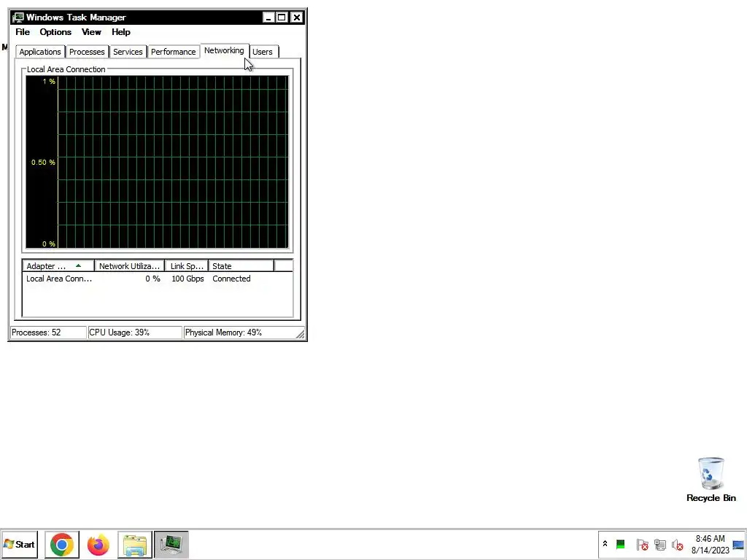Open Google Chrome from the taskbar

pyautogui.click(x=62, y=544)
